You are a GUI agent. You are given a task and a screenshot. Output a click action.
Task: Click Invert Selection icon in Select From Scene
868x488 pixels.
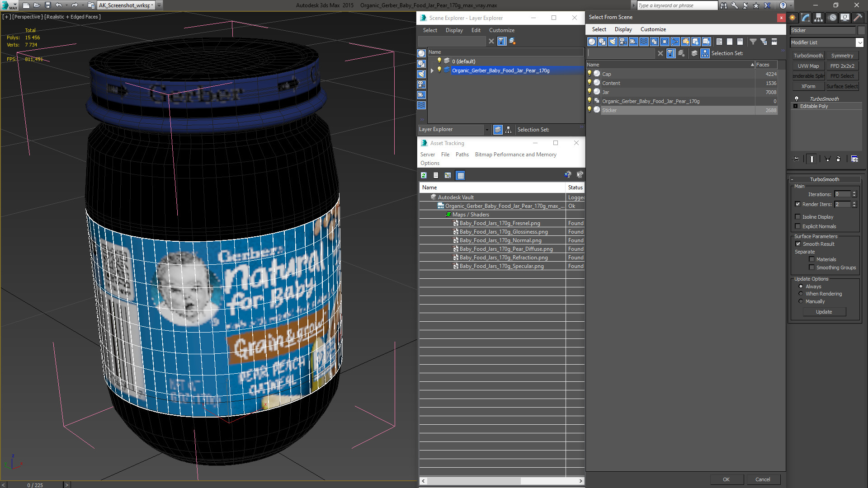tap(740, 42)
